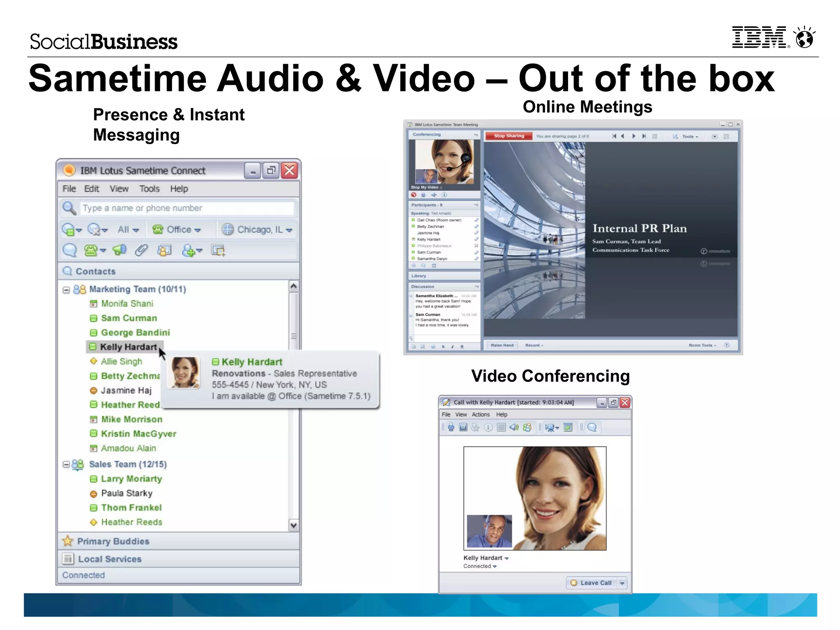
Task: Click the green telephone call icon in second toolbar row
Action: (x=91, y=250)
